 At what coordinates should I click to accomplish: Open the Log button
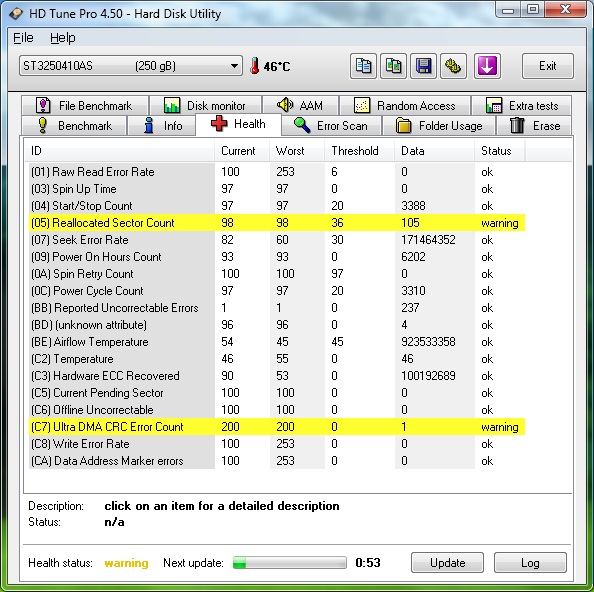[530, 562]
